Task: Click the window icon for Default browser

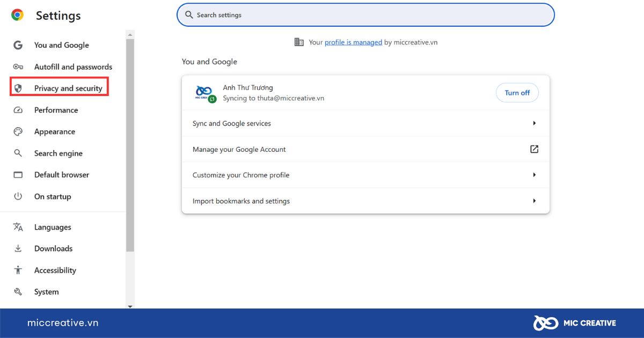Action: click(x=18, y=175)
